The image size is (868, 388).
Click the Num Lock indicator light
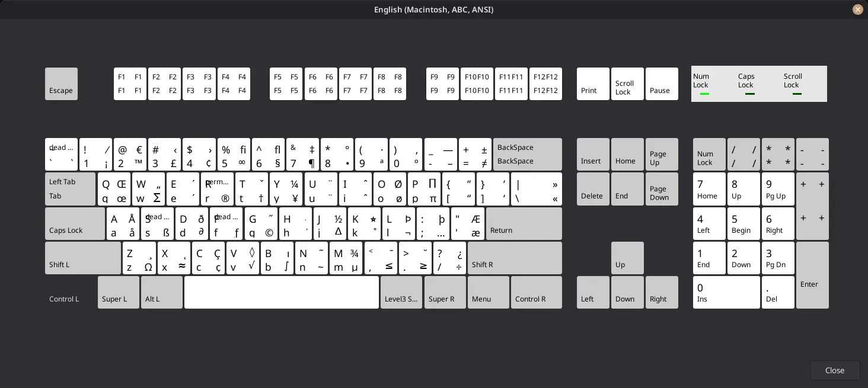(x=704, y=94)
